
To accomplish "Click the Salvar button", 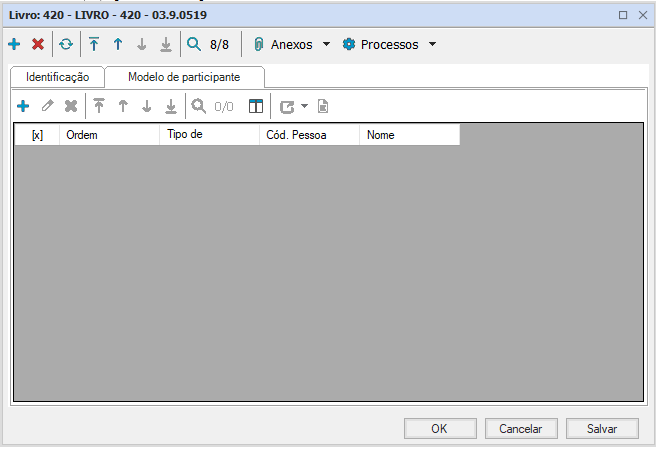I will click(x=601, y=428).
